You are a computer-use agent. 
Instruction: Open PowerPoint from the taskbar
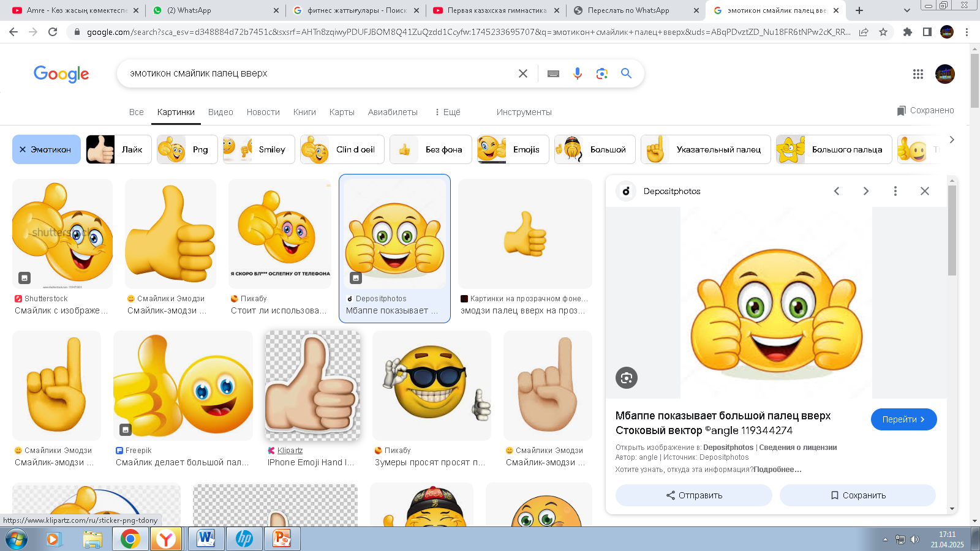tap(281, 539)
